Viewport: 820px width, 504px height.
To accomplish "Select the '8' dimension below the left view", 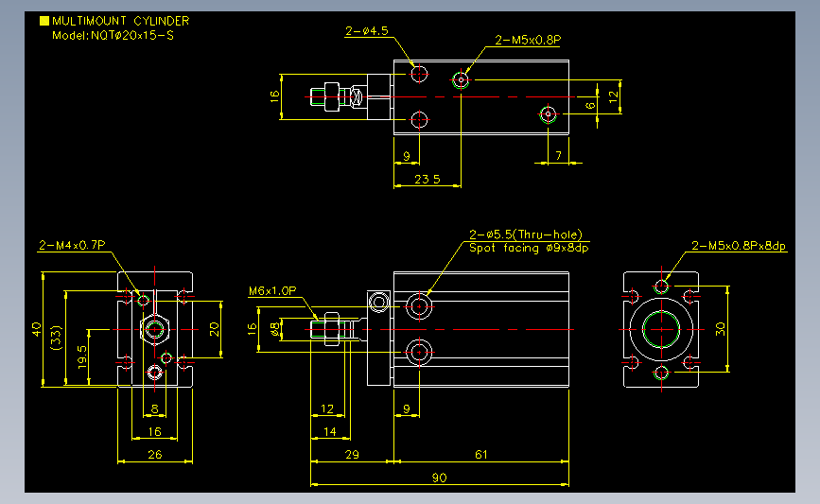I will click(155, 408).
